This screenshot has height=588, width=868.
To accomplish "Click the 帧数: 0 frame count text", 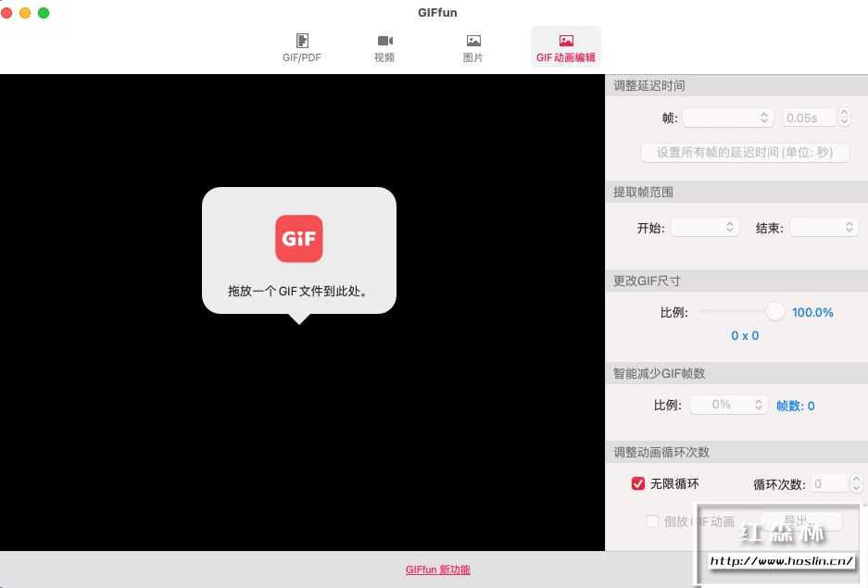I will (795, 406).
